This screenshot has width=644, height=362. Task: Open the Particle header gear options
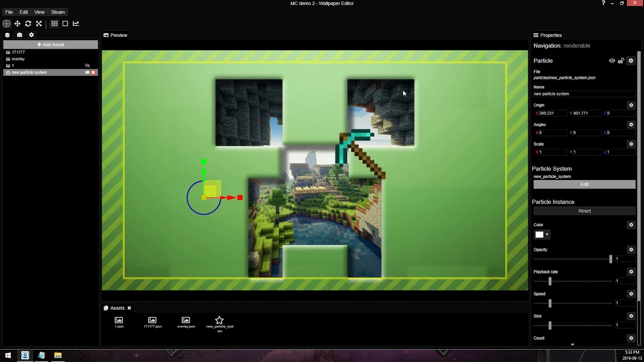coord(631,61)
